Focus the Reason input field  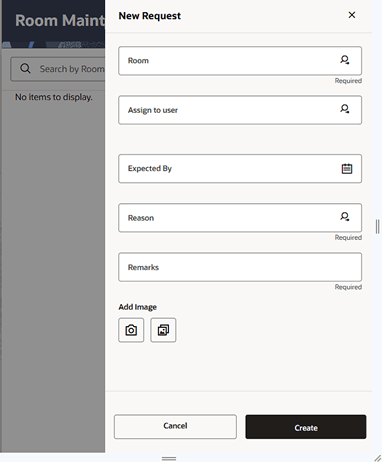click(x=240, y=218)
